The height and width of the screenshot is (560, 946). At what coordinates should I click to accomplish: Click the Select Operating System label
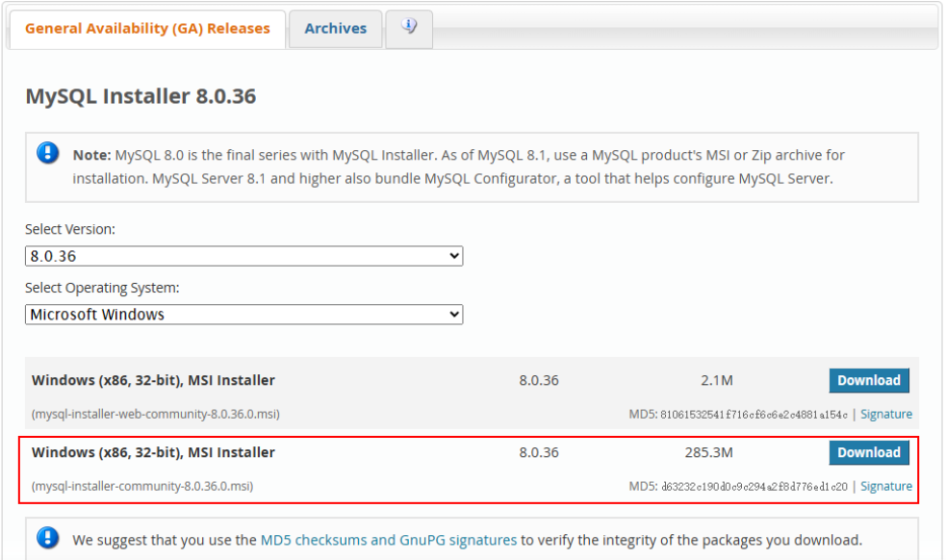[102, 288]
